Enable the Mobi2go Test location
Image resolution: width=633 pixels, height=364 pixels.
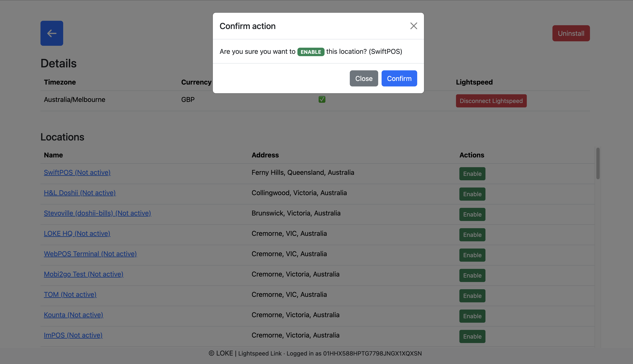[x=472, y=275]
